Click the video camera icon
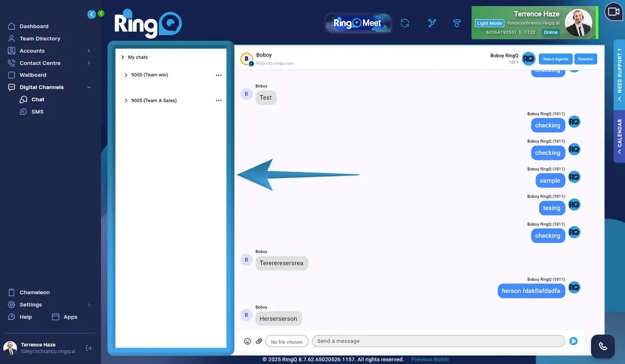Screen dimensions: 625x364 click(613, 11)
